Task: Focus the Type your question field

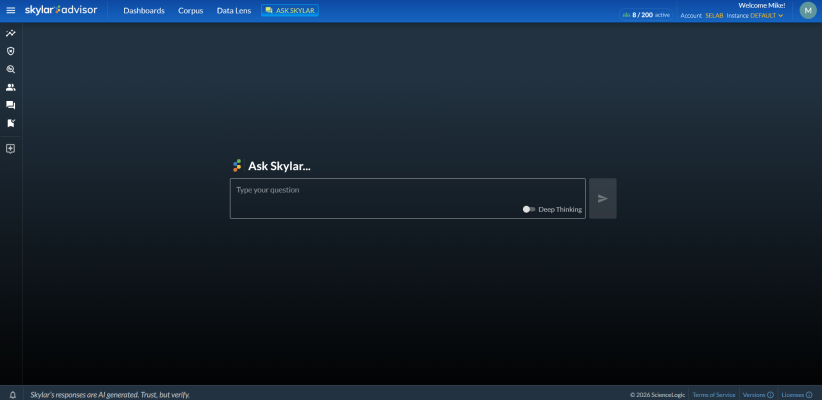Action: [408, 199]
